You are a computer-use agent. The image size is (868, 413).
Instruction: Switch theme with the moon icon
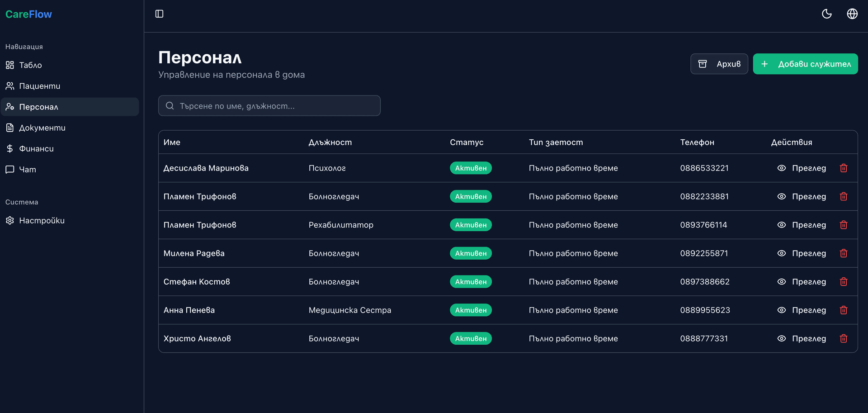(x=826, y=14)
